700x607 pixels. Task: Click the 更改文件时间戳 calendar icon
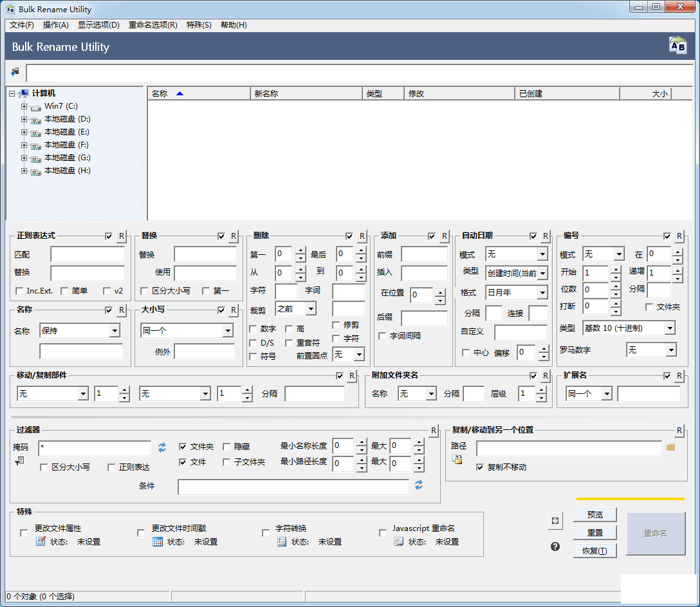click(158, 541)
